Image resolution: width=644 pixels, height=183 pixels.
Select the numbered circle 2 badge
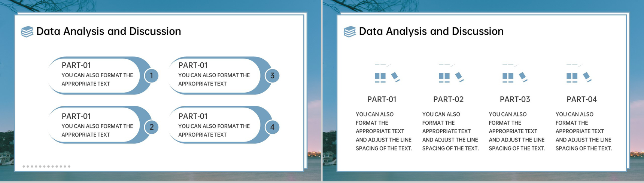(x=151, y=127)
